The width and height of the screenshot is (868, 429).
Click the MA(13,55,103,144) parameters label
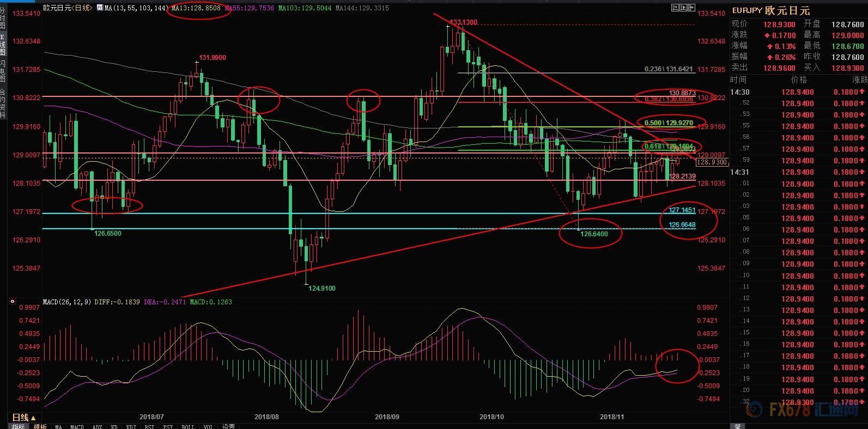(x=136, y=8)
